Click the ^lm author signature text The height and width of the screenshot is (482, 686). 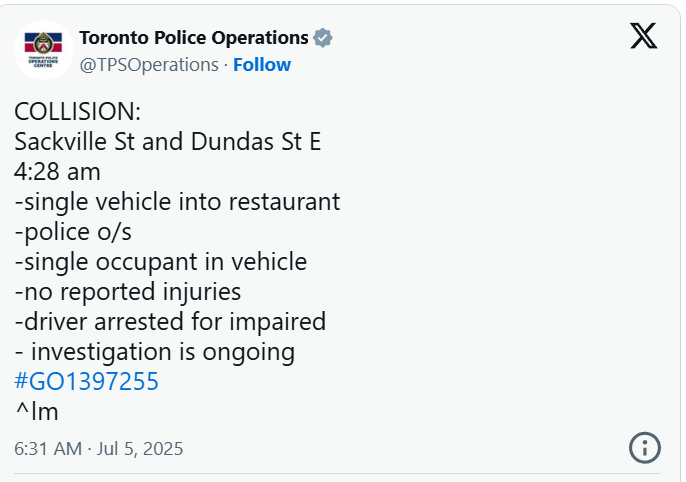coord(37,412)
